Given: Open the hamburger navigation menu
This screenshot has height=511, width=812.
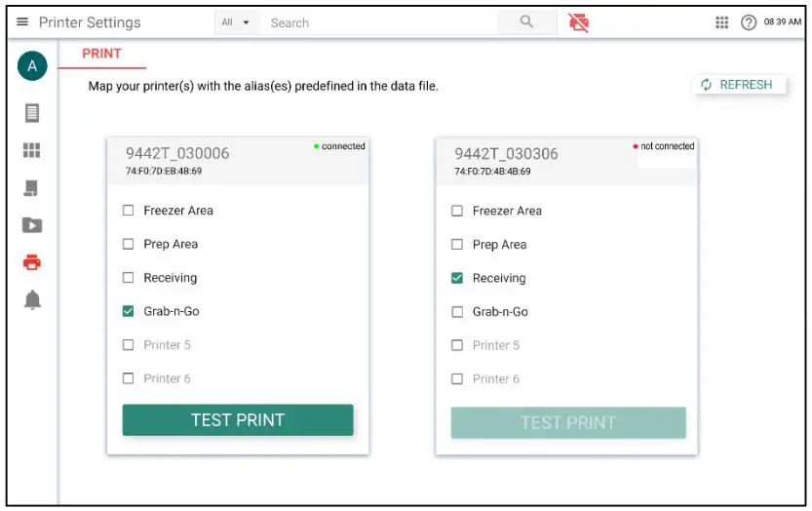Looking at the screenshot, I should (x=22, y=22).
